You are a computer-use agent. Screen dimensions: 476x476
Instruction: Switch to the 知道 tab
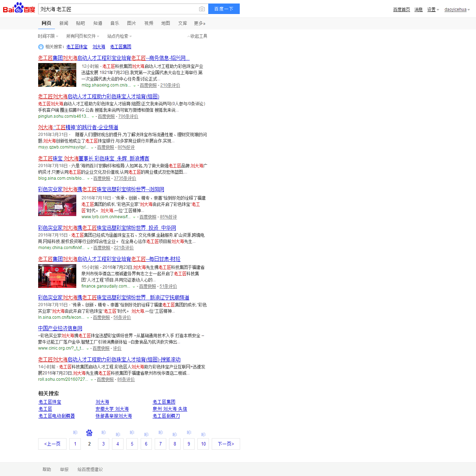tap(98, 23)
